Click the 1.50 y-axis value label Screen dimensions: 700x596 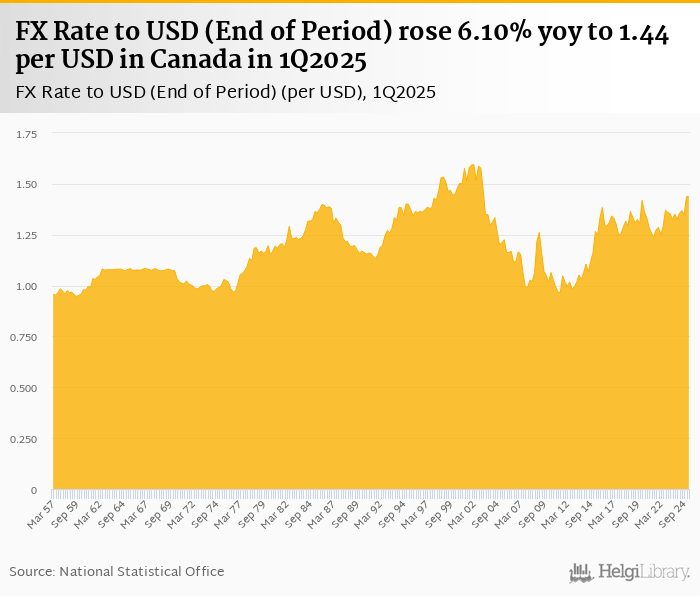pyautogui.click(x=26, y=185)
